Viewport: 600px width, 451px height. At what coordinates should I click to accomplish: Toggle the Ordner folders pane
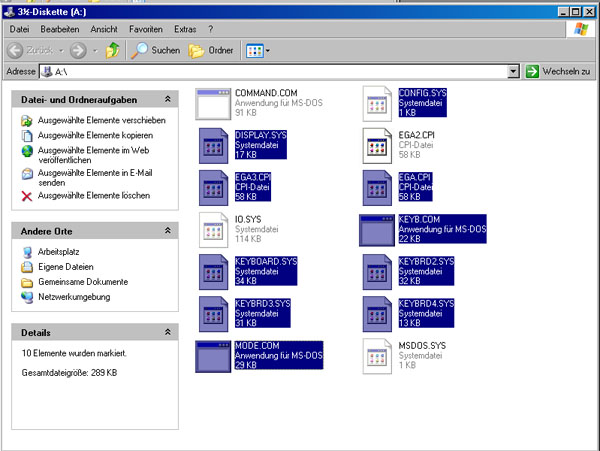coord(211,50)
